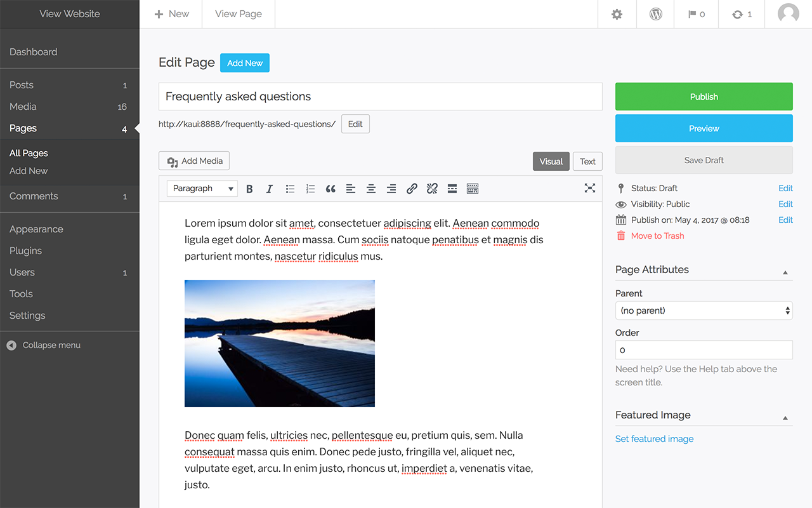Click the green Publish button
This screenshot has width=812, height=508.
[x=704, y=97]
